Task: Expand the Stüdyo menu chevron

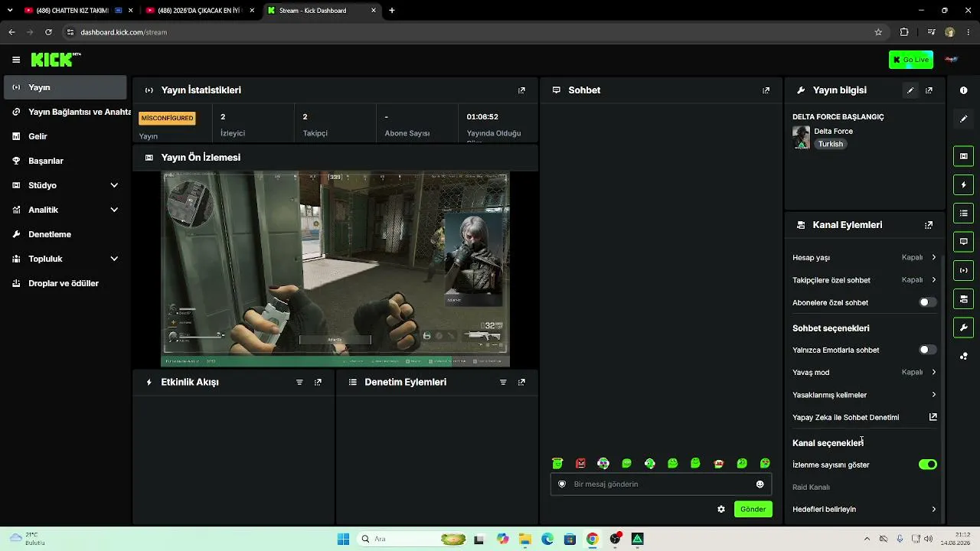Action: tap(114, 185)
